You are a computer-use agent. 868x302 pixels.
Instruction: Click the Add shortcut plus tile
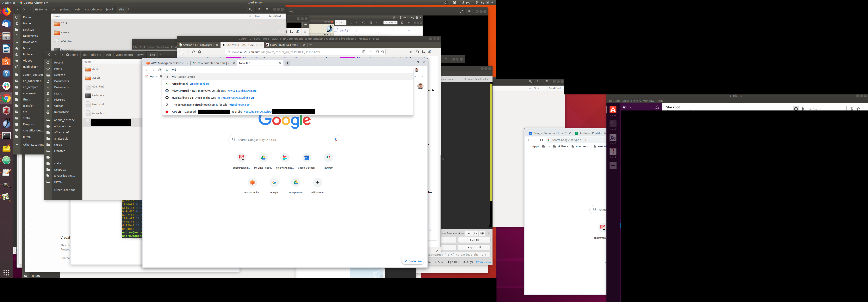point(317,183)
